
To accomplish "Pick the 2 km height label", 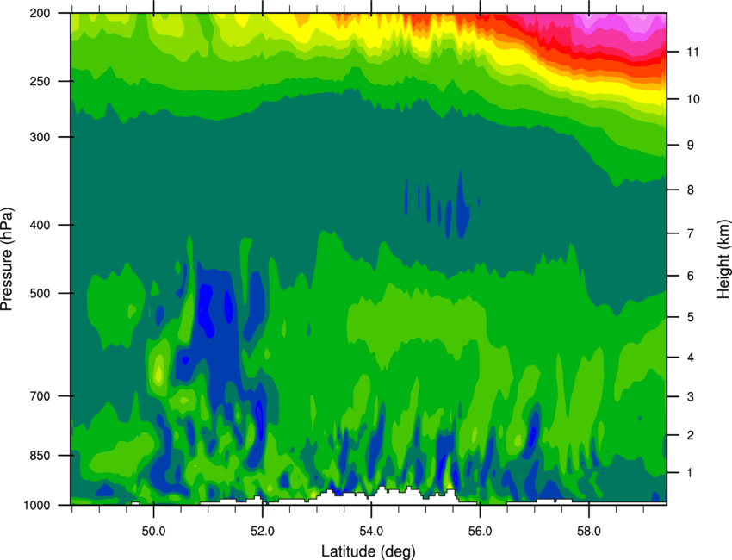I will 691,435.
